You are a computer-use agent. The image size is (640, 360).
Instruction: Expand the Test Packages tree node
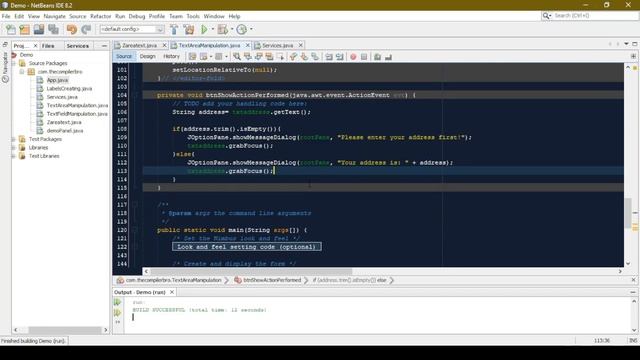pyautogui.click(x=14, y=139)
